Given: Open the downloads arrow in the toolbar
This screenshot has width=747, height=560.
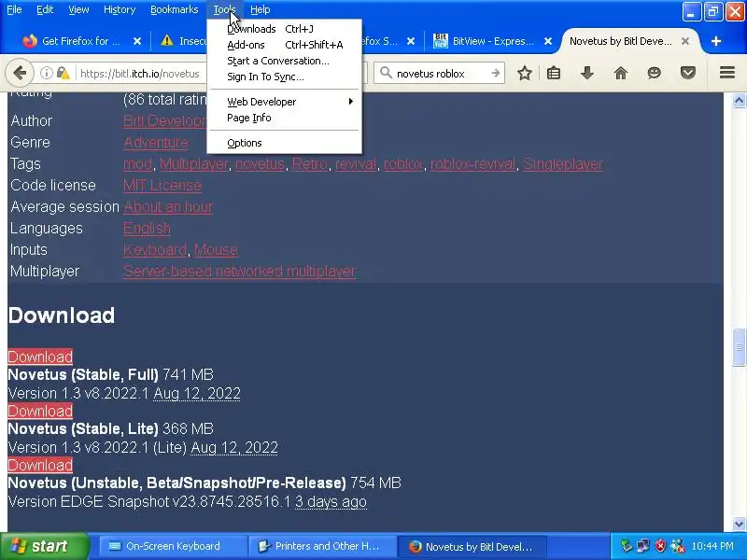Looking at the screenshot, I should [587, 74].
